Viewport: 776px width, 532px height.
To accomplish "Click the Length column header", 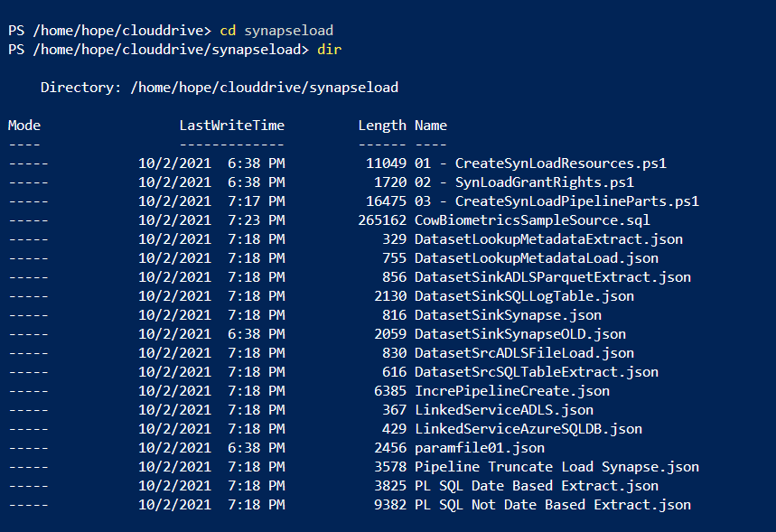I will coord(382,126).
